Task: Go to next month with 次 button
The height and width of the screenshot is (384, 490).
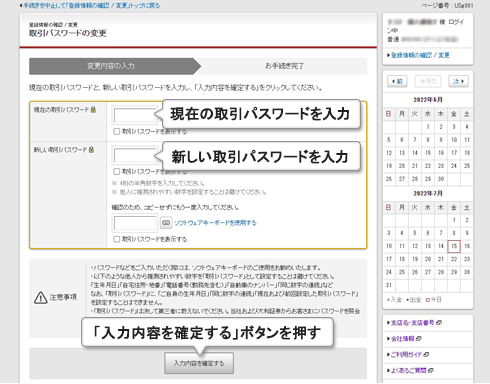Action: coord(458,81)
